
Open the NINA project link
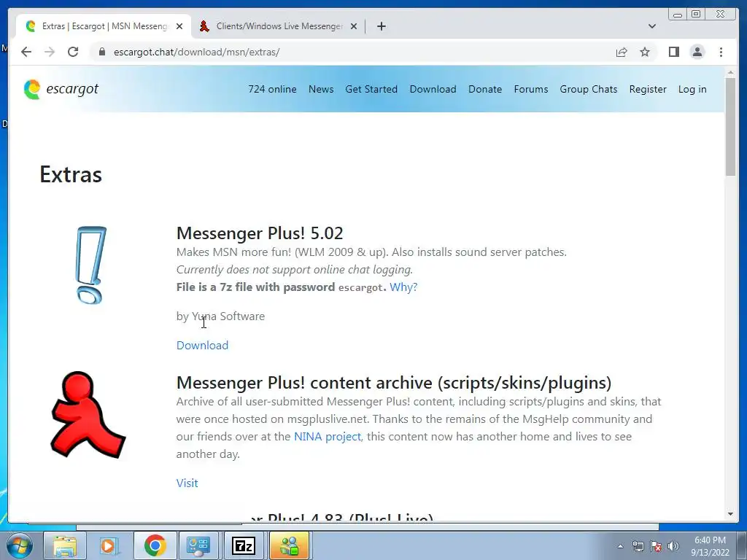[328, 437]
